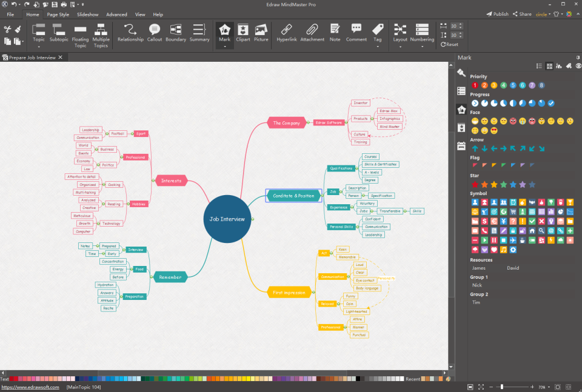Apply red Priority 1 mark
Viewport: 582px width, 392px height.
tap(475, 85)
